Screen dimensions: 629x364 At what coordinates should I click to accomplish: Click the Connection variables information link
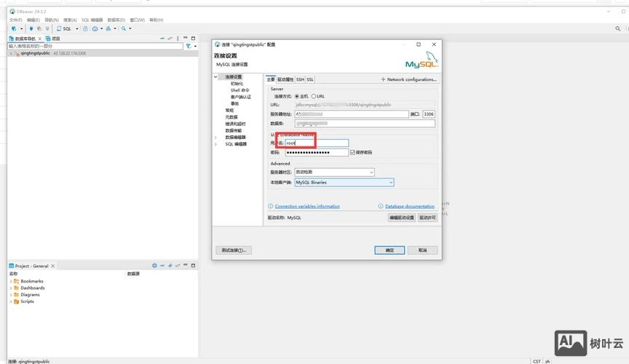tap(307, 206)
